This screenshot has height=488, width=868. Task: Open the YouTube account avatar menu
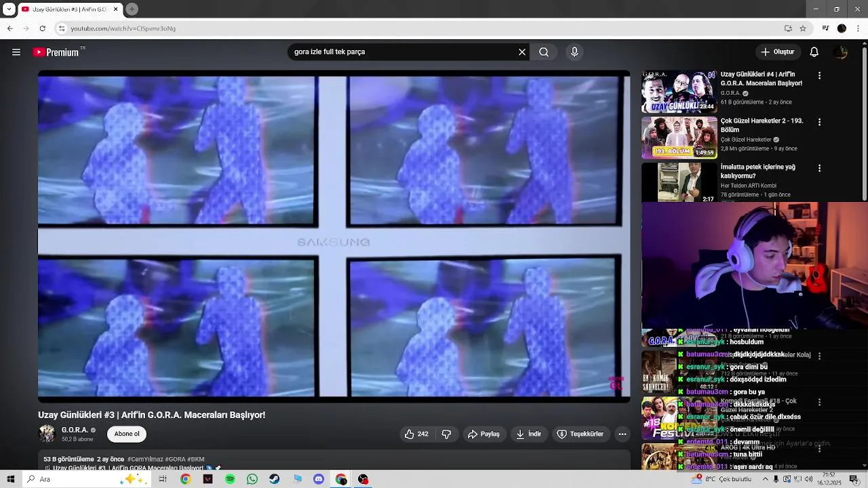click(x=841, y=52)
